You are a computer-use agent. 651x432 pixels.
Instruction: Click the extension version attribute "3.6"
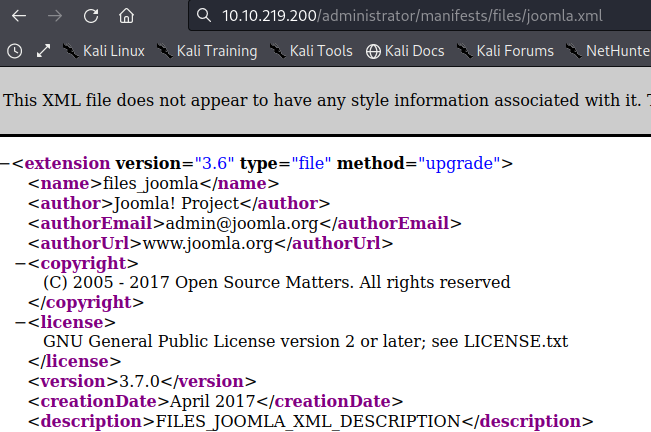point(214,163)
